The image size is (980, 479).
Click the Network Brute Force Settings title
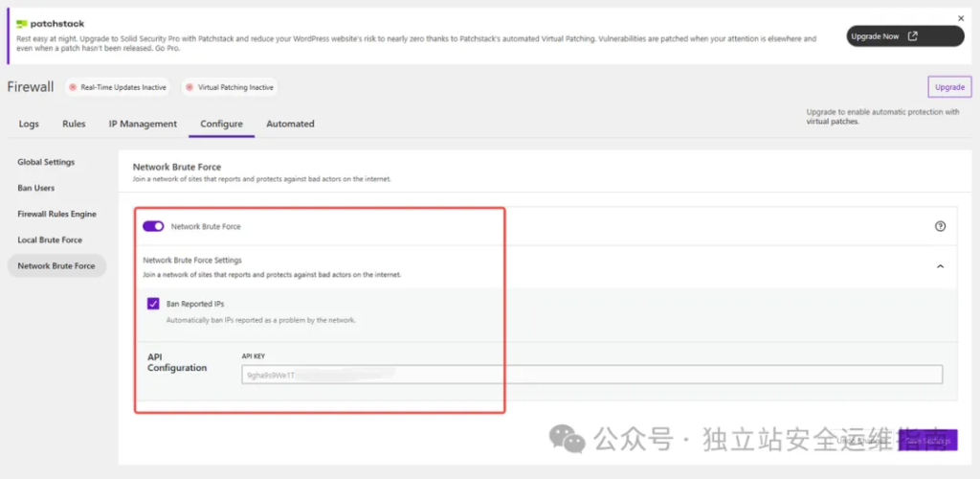(192, 261)
